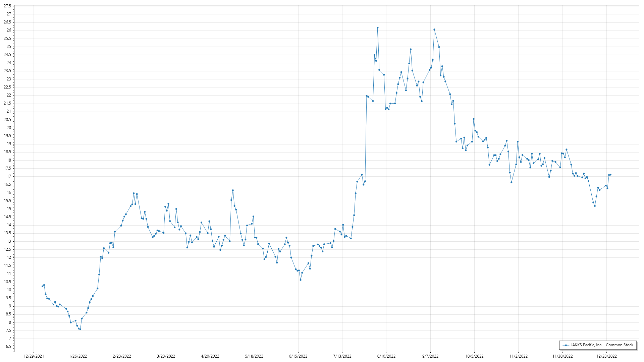Click the 20 value on the price axis
The image size is (644, 362).
pyautogui.click(x=9, y=128)
